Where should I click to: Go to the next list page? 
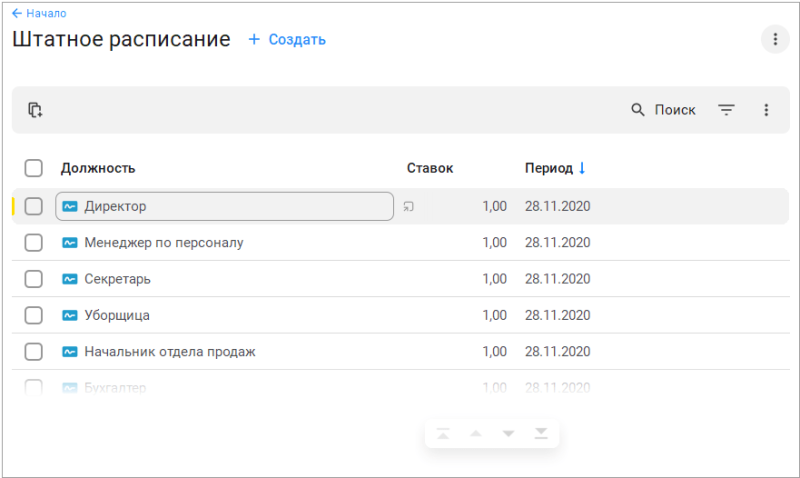508,433
